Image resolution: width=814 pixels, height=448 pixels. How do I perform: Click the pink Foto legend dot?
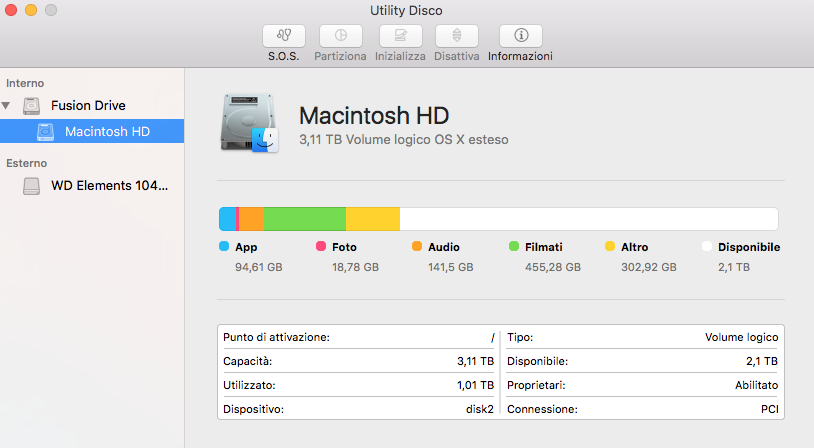pyautogui.click(x=321, y=246)
